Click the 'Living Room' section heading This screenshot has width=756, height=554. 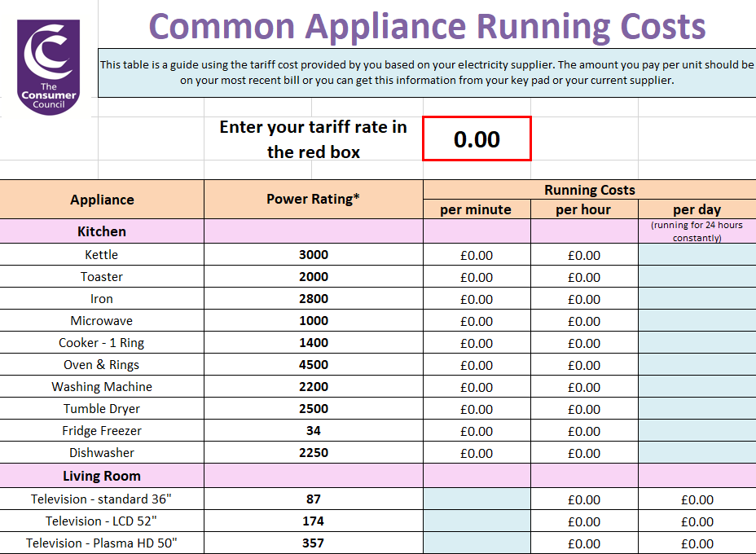click(102, 476)
